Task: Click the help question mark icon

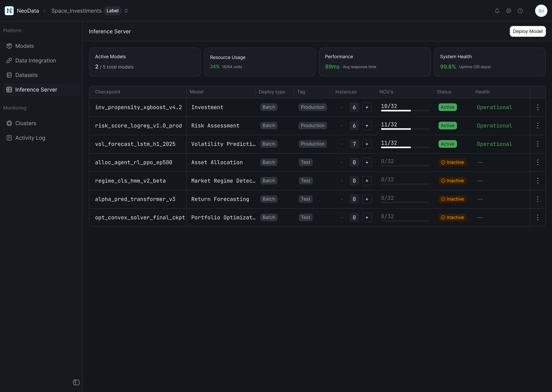Action: (x=520, y=11)
